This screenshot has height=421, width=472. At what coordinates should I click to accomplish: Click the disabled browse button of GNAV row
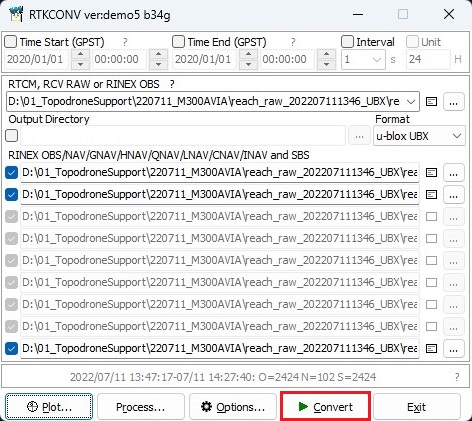(x=453, y=217)
